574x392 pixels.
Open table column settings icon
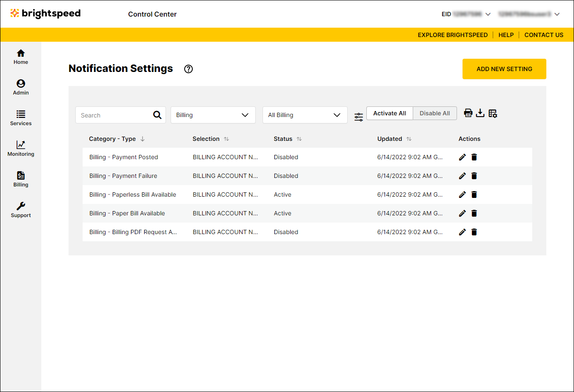493,113
